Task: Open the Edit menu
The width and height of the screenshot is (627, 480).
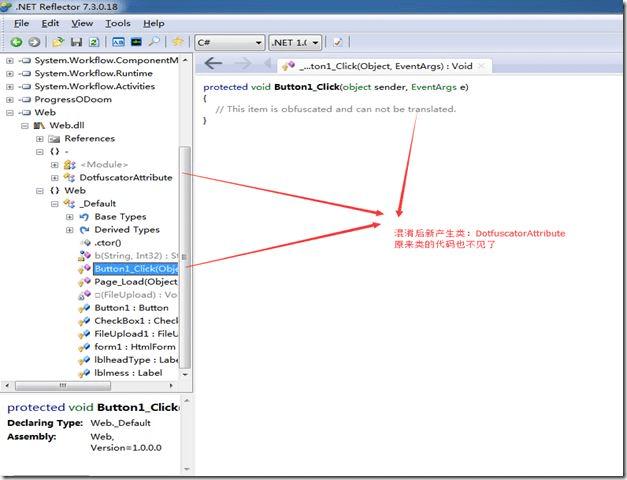Action: click(50, 24)
